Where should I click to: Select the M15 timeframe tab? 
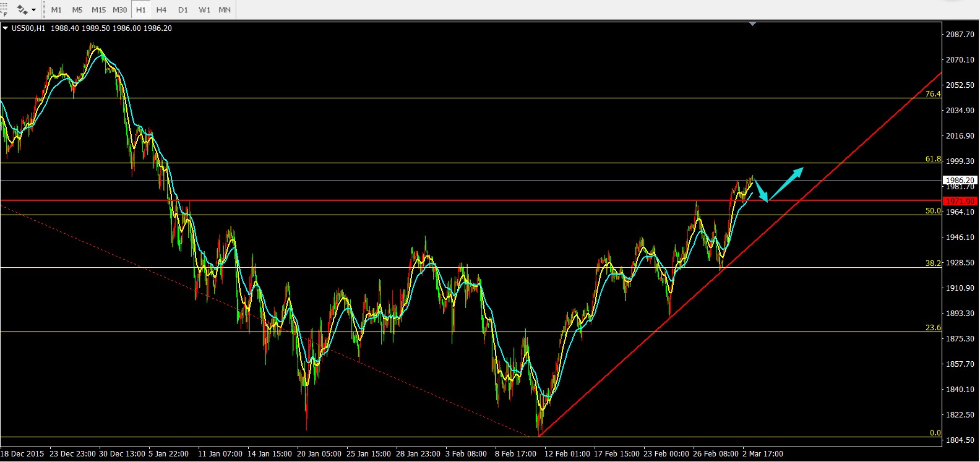[x=98, y=10]
